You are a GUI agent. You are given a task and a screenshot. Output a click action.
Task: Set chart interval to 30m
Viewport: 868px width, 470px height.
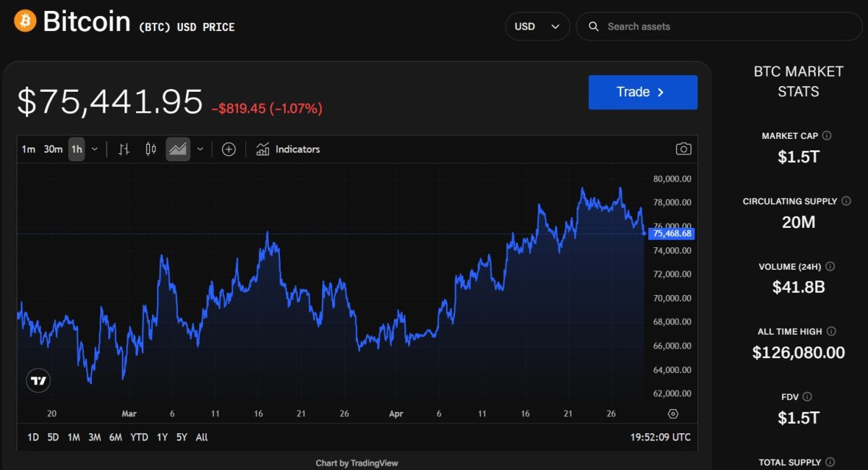pyautogui.click(x=53, y=149)
